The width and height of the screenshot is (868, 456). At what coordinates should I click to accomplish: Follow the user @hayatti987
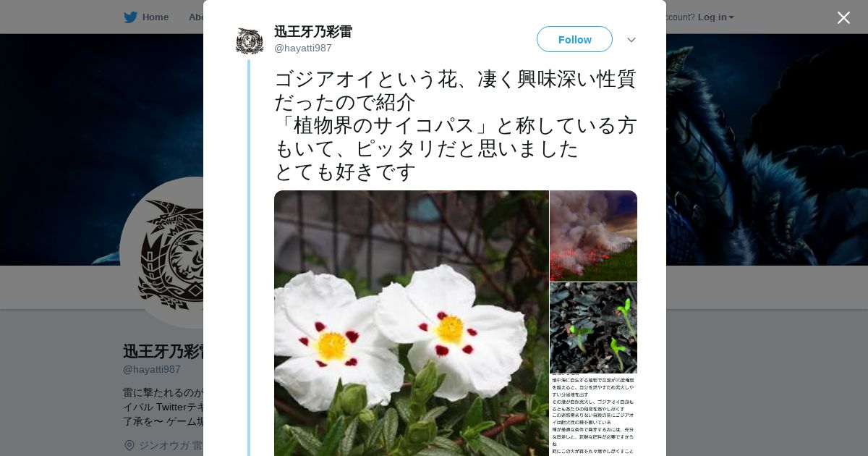(574, 39)
